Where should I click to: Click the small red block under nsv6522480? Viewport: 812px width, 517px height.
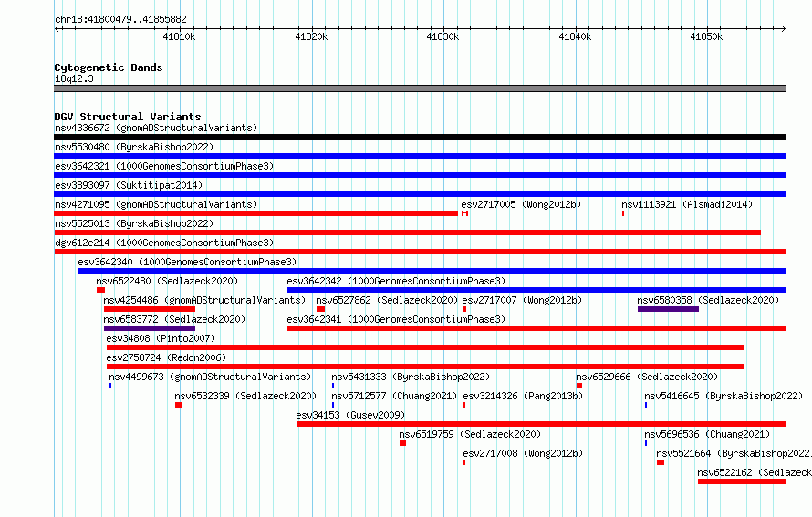click(100, 290)
